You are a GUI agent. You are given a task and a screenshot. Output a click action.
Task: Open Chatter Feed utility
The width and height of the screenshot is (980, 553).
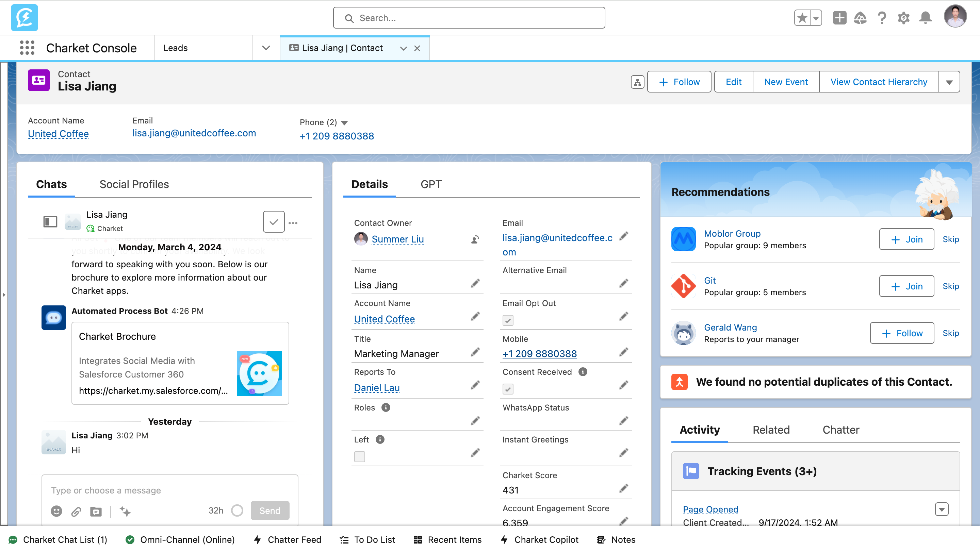287,539
